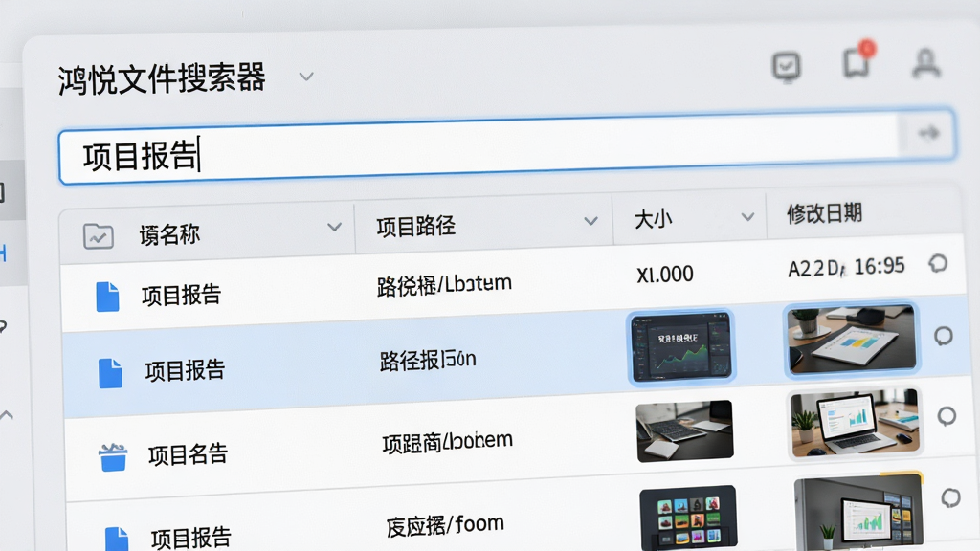The width and height of the screenshot is (980, 551).
Task: Click the path text 路径报I5ón
Action: pos(428,360)
